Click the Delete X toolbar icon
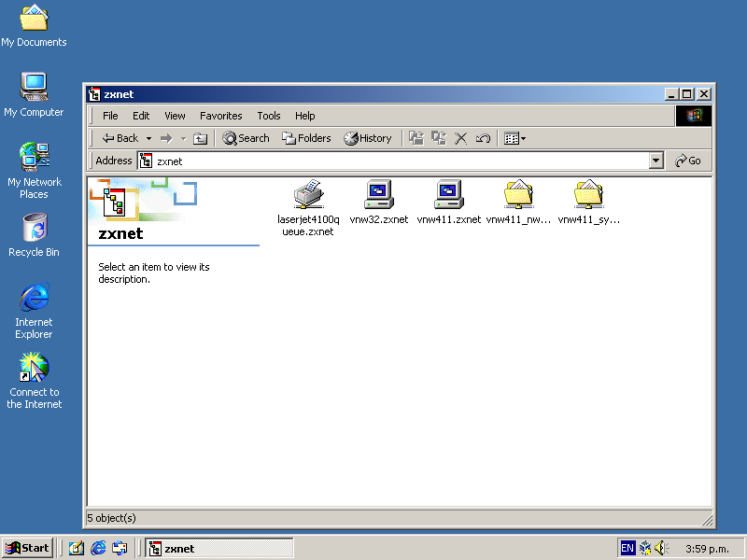747x560 pixels. [460, 138]
